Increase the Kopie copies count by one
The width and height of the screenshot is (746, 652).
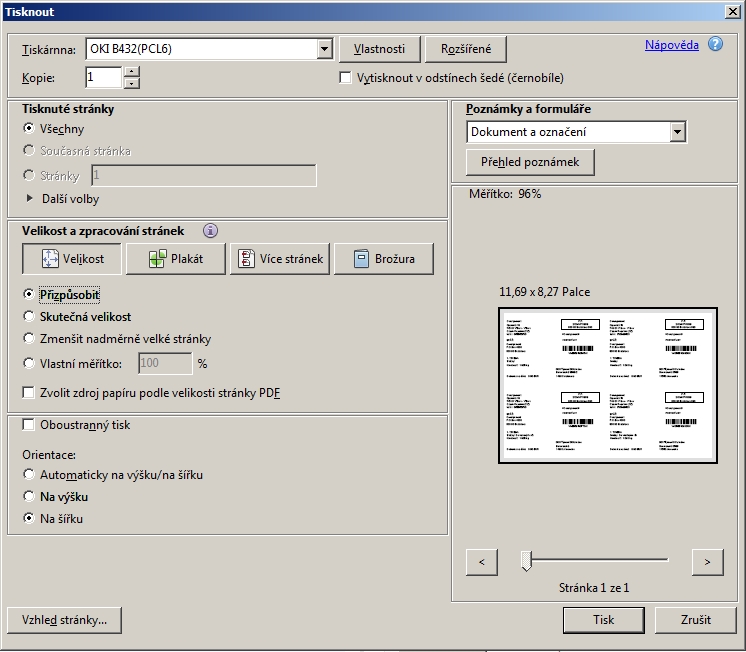click(x=132, y=72)
